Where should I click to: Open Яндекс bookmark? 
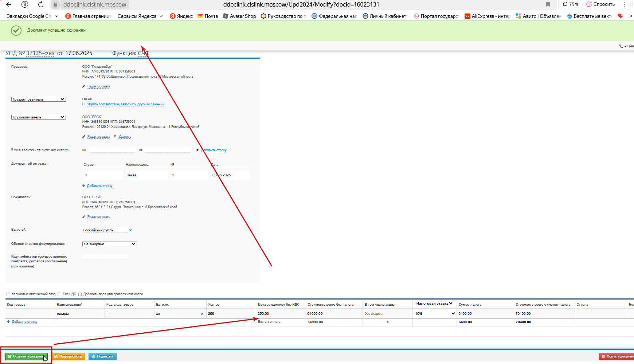pos(181,16)
